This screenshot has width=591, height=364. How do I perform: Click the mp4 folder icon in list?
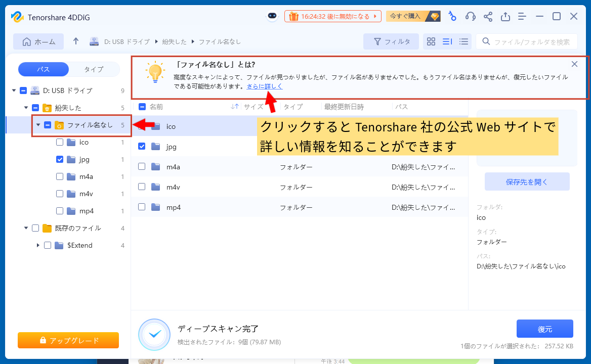pyautogui.click(x=156, y=207)
